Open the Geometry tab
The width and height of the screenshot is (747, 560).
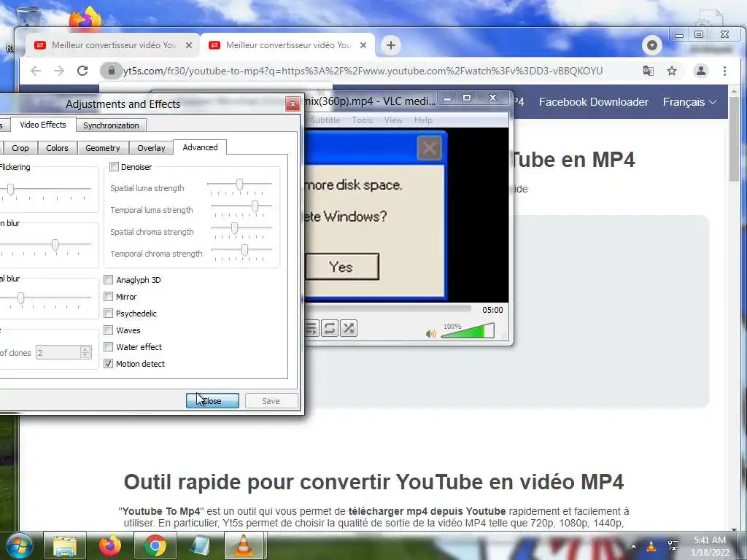pos(103,148)
